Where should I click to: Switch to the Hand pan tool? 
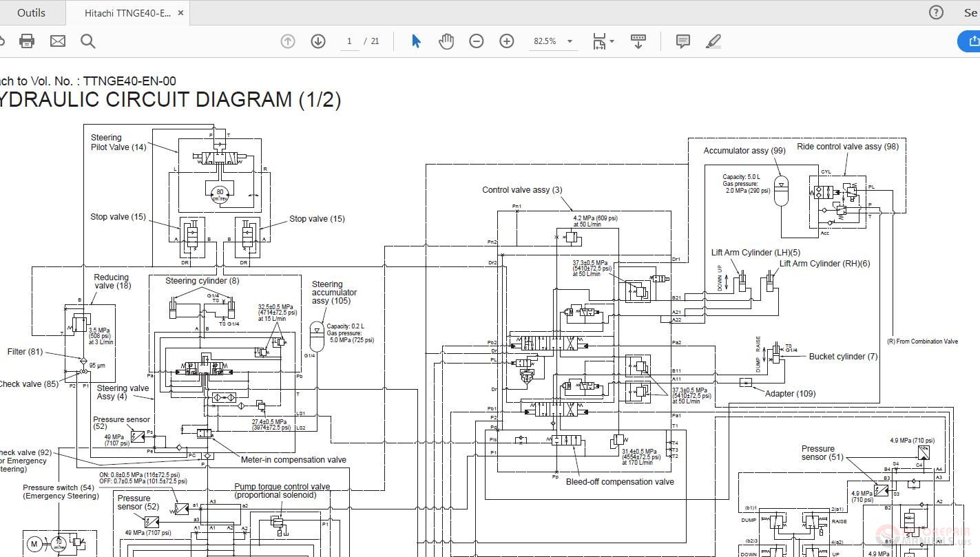point(446,41)
